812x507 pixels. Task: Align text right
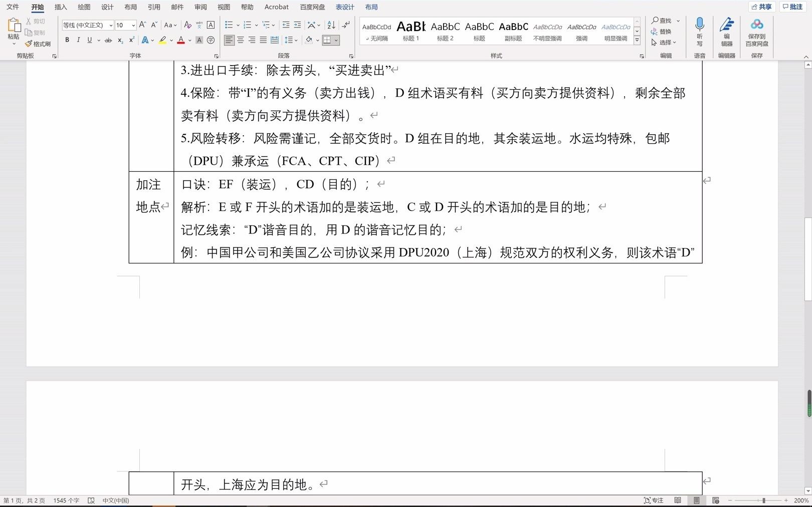[252, 40]
